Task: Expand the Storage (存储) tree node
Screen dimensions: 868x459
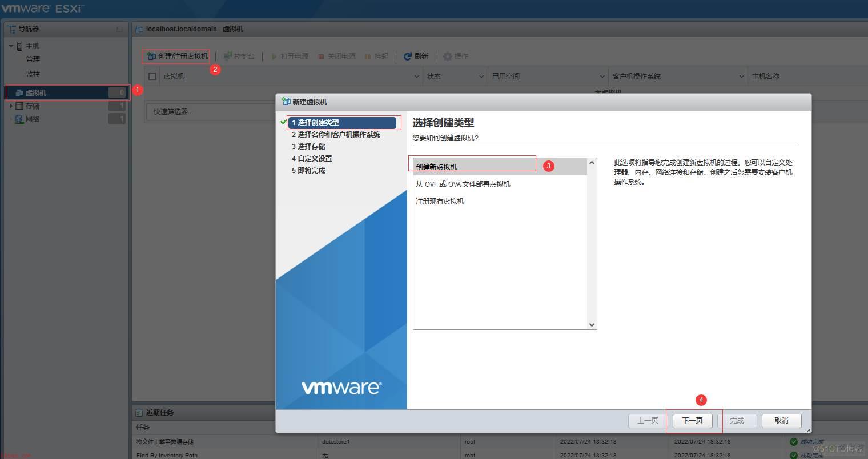Action: [x=11, y=106]
